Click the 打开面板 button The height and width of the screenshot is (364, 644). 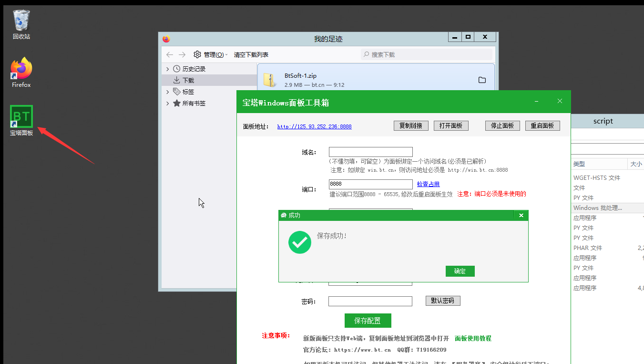pos(451,125)
